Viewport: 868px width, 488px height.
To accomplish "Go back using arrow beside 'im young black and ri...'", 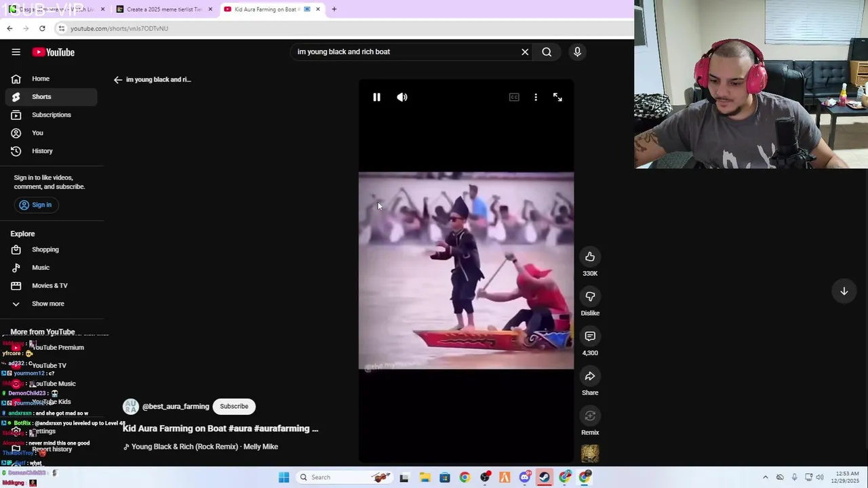I will click(118, 79).
